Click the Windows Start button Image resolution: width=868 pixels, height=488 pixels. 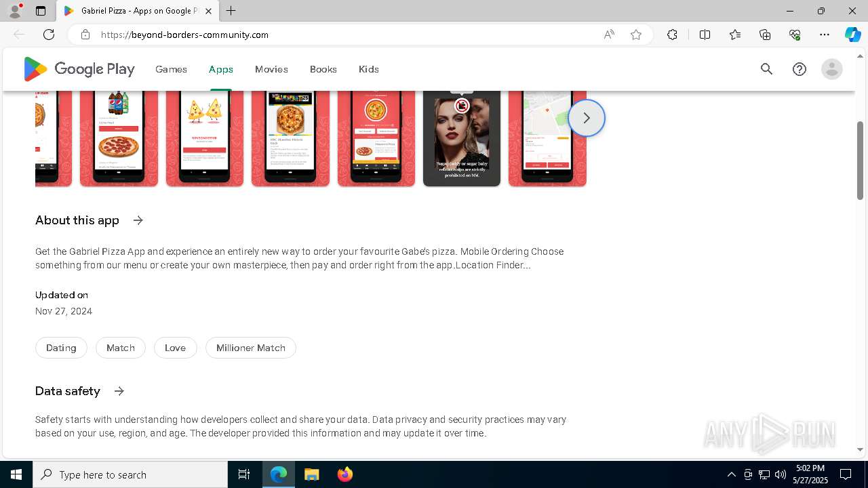click(16, 474)
